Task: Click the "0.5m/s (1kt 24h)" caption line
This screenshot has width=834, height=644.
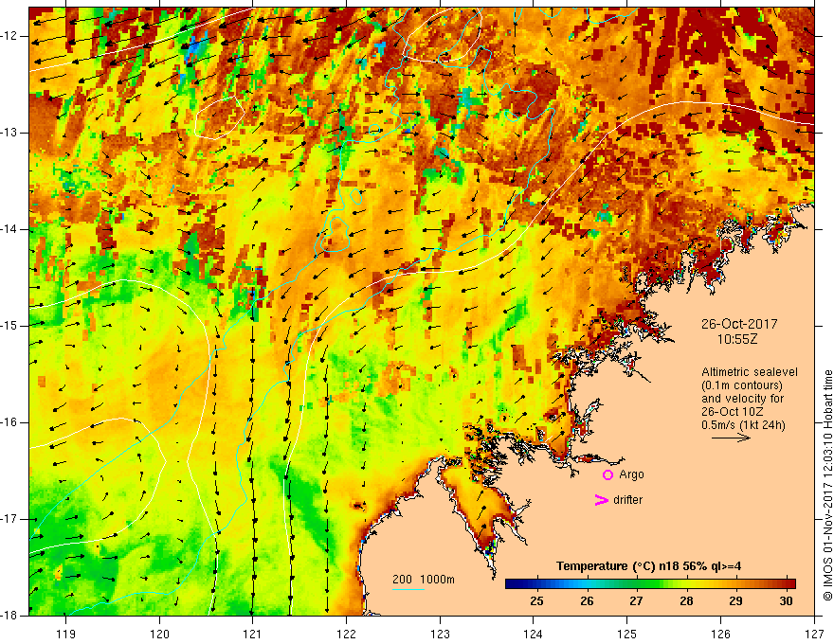Action: pos(743,424)
